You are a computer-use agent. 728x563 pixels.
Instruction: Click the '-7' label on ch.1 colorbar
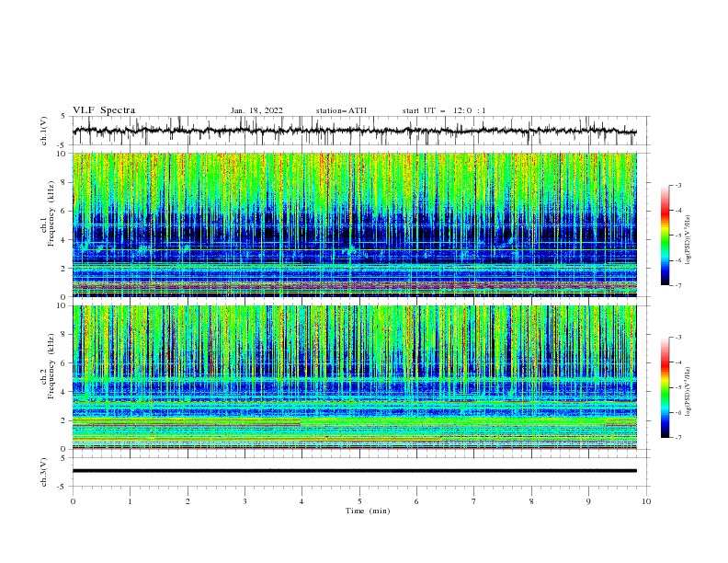point(677,285)
